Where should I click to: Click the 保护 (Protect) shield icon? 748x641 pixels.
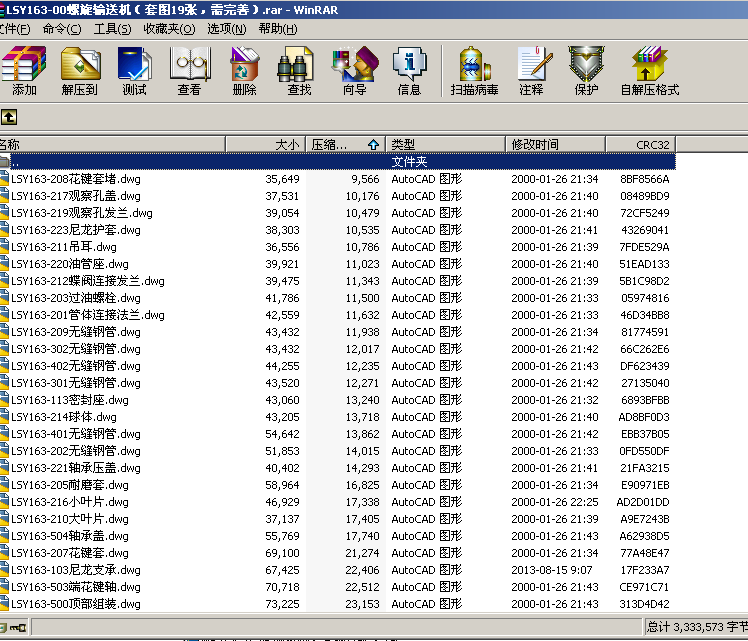[586, 70]
